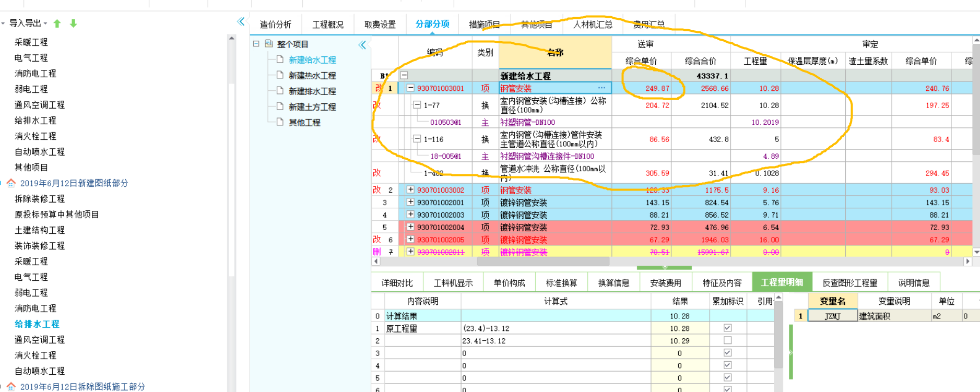This screenshot has width=980, height=392.
Task: Click the 建筑面积 variable description cell
Action: click(x=894, y=316)
